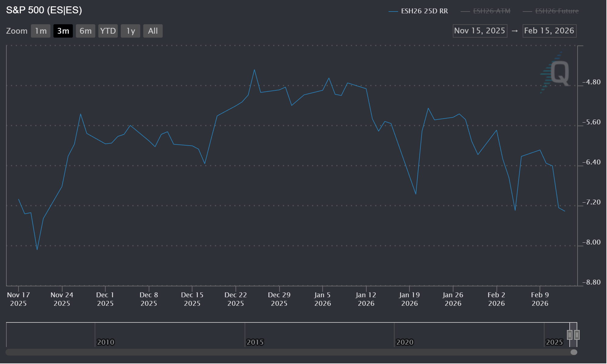Click the horizontal scrollbar thumb
The width and height of the screenshot is (607, 364).
[574, 352]
